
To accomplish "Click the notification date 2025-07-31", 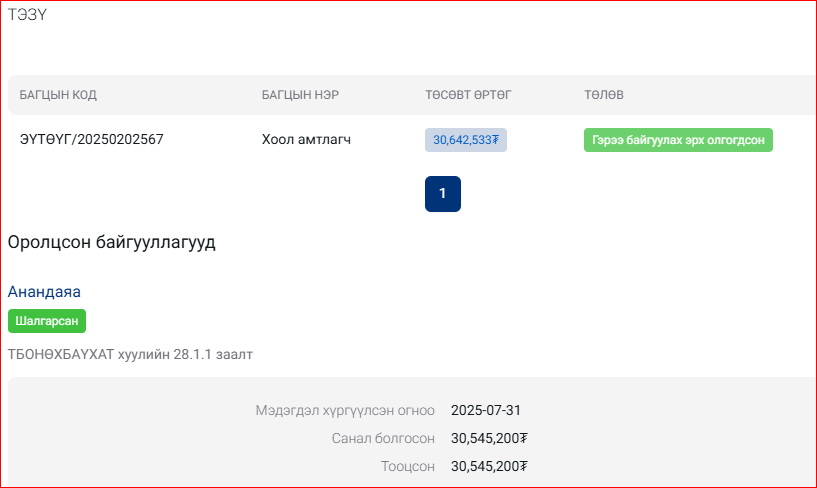I will tap(486, 410).
